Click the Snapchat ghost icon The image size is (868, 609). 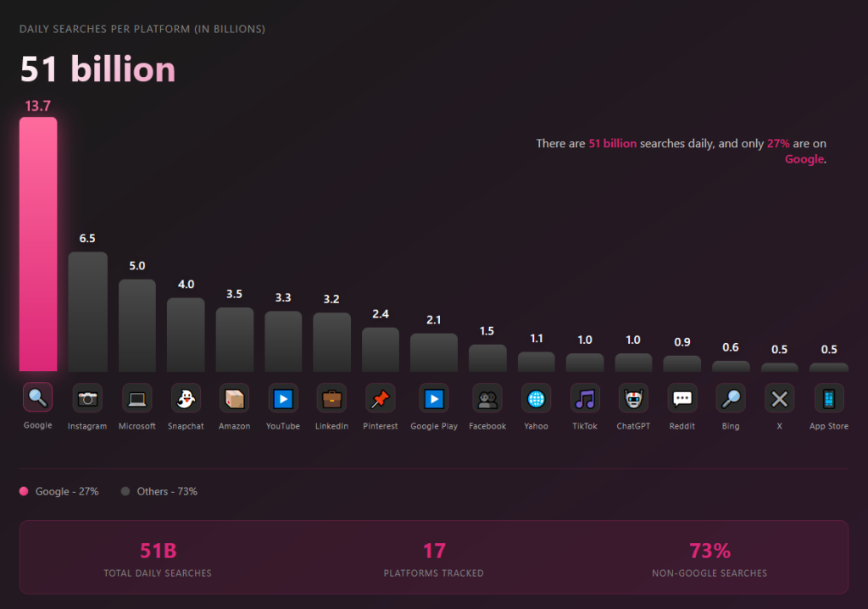(186, 399)
